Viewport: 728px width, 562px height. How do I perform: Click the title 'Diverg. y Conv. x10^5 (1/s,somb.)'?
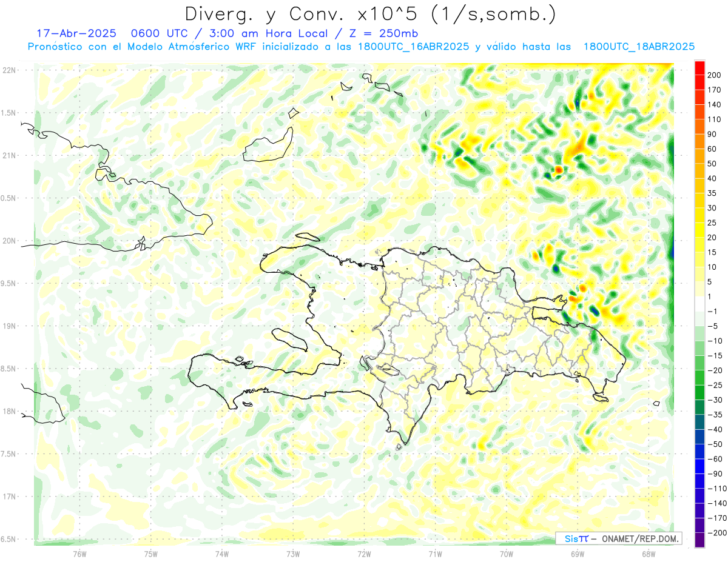click(370, 14)
